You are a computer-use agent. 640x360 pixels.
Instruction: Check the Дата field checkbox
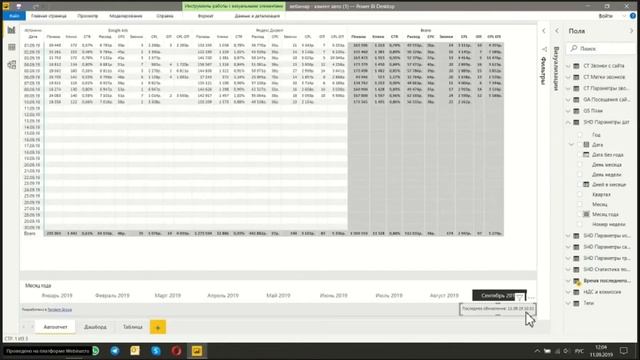[x=580, y=145]
